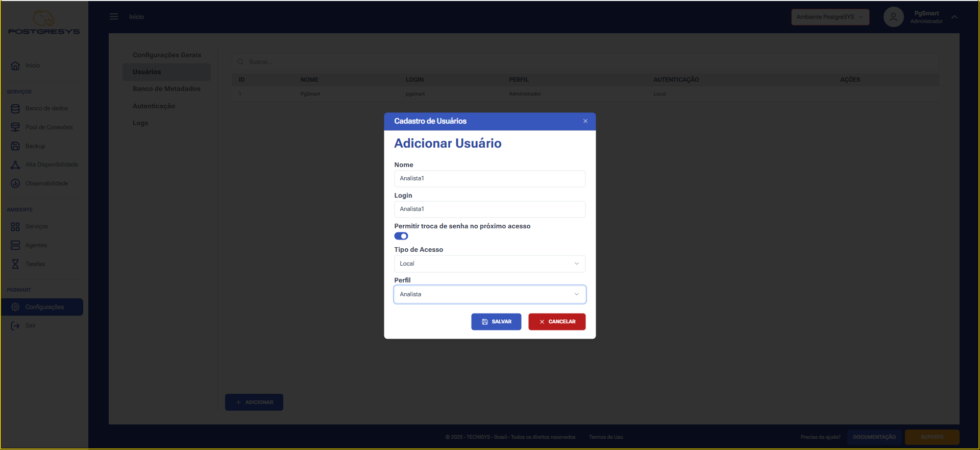Image resolution: width=980 pixels, height=450 pixels.
Task: Switch to the Banco de Metadados tab
Action: (166, 89)
